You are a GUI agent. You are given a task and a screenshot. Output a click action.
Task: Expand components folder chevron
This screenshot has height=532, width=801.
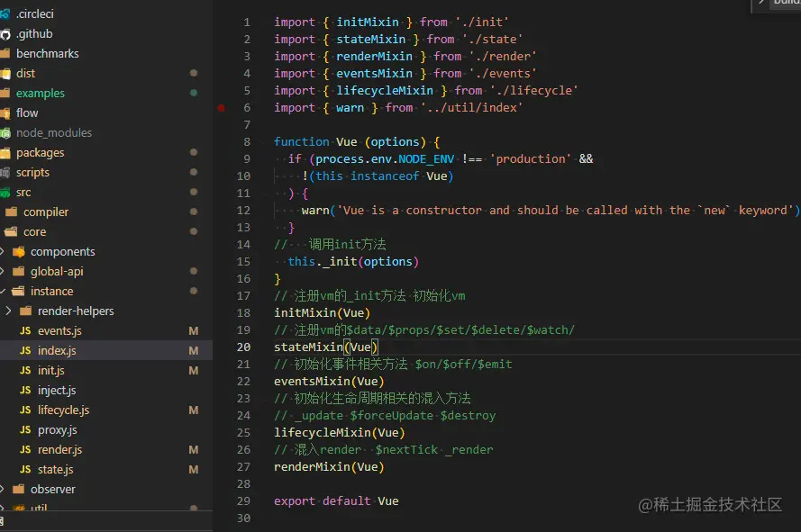coord(2,251)
